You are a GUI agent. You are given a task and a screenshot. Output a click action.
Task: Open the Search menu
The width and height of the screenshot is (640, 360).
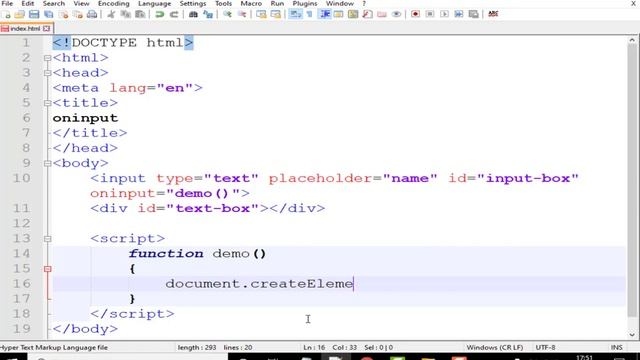(x=54, y=4)
